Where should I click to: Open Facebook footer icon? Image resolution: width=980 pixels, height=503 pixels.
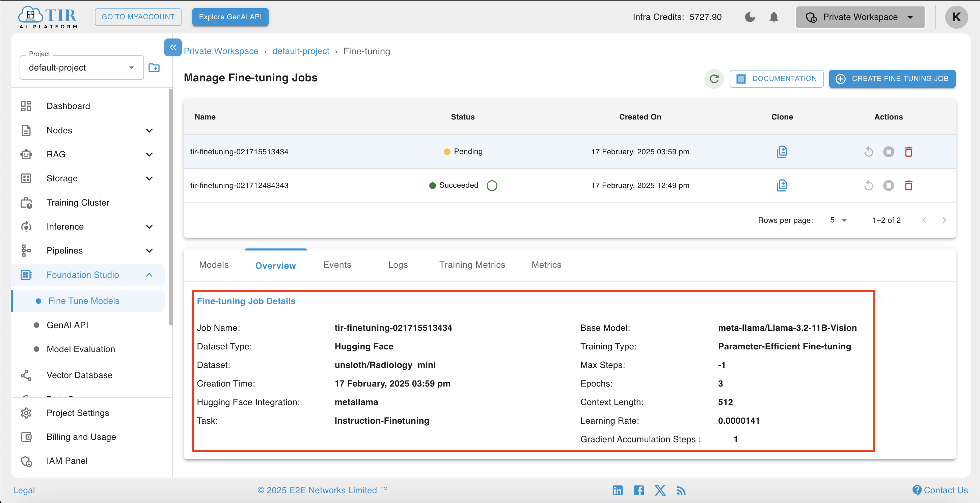(x=639, y=490)
